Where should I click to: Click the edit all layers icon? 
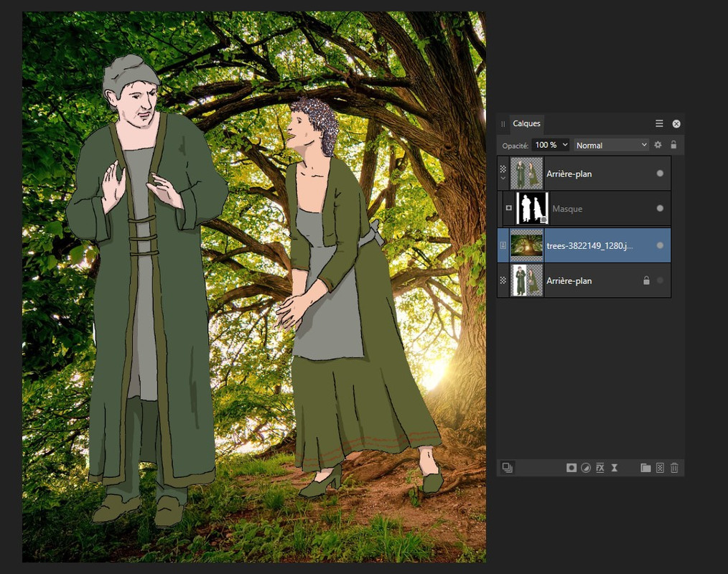click(x=508, y=468)
